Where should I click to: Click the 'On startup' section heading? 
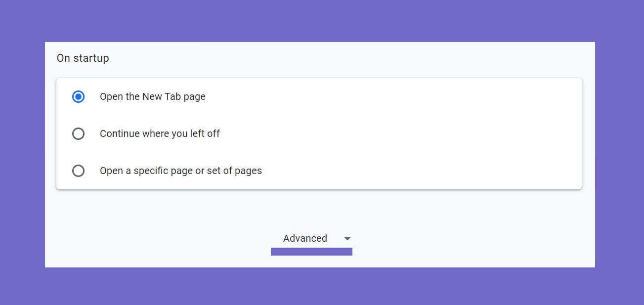(83, 58)
